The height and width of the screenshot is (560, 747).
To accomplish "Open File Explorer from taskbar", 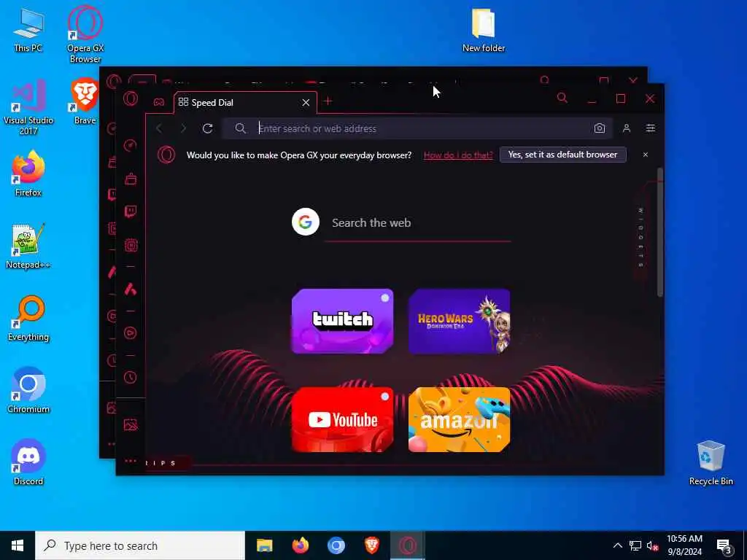I will [264, 545].
